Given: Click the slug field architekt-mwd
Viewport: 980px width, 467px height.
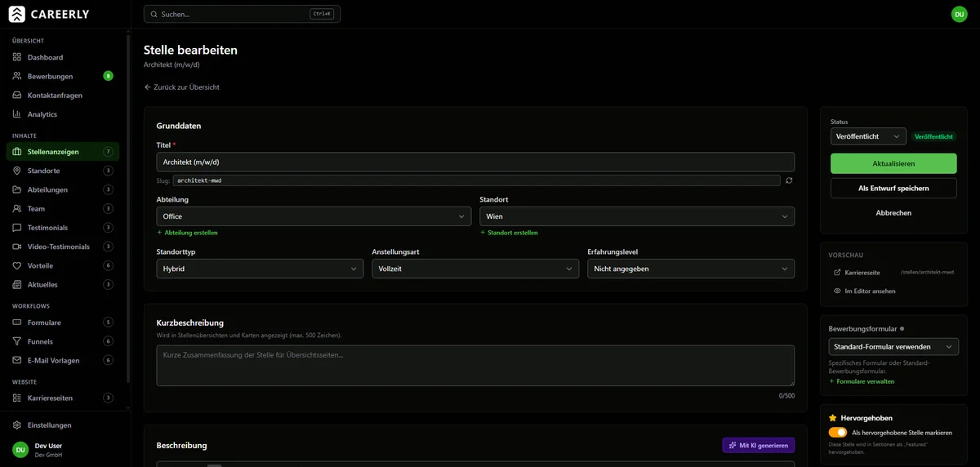Looking at the screenshot, I should click(476, 180).
